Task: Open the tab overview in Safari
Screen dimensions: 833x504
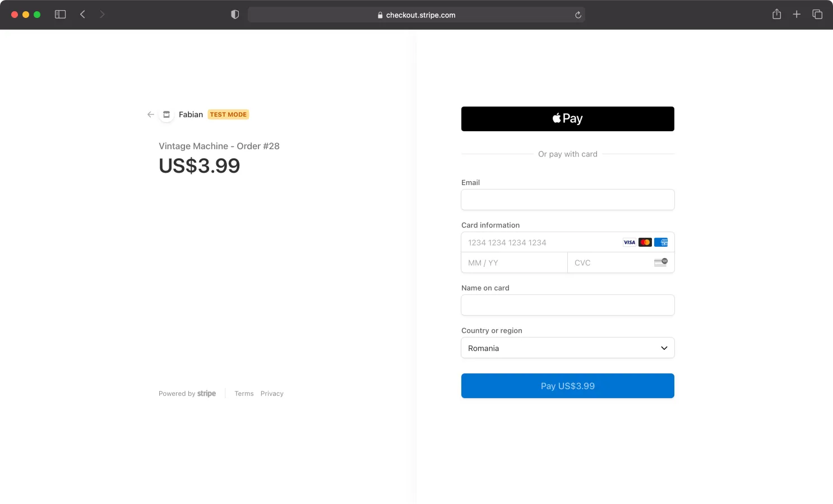Action: click(817, 15)
